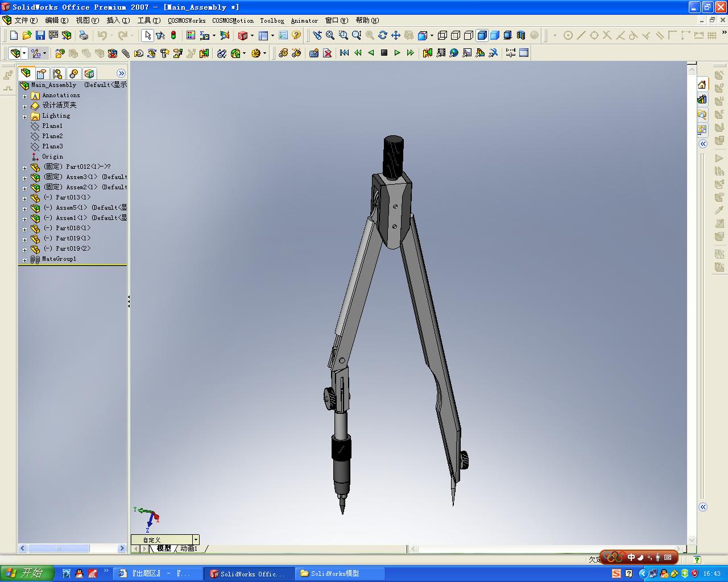The width and height of the screenshot is (728, 582).
Task: Fast forward the animation
Action: 410,53
